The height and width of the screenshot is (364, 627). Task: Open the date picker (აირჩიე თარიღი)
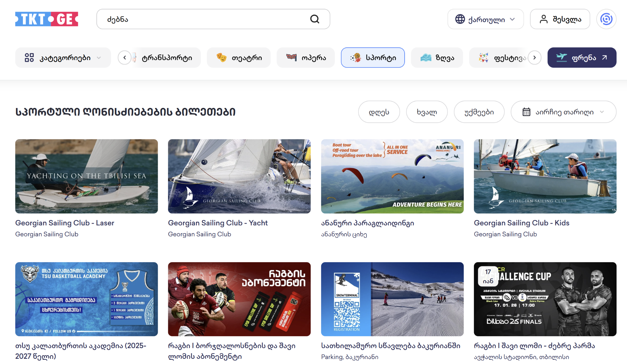(563, 112)
